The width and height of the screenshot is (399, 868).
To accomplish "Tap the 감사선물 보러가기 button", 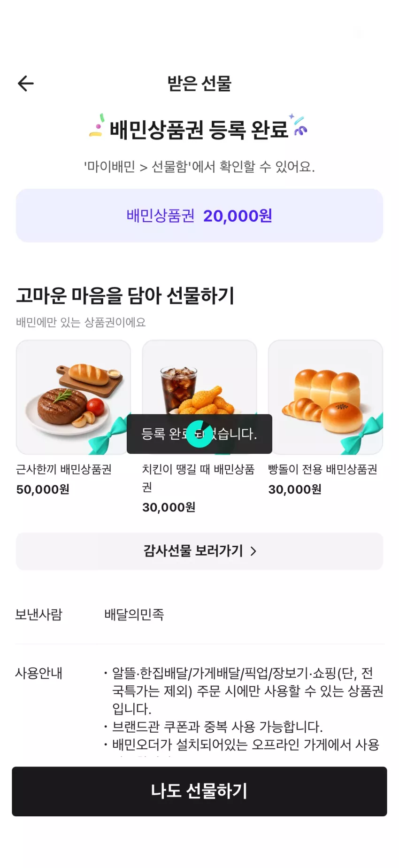I will click(199, 551).
